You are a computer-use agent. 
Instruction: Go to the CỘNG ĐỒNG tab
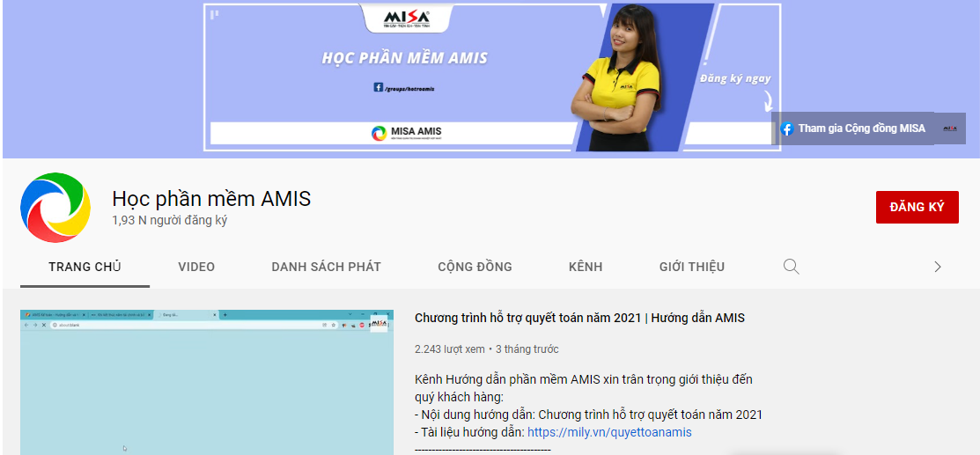click(x=475, y=267)
